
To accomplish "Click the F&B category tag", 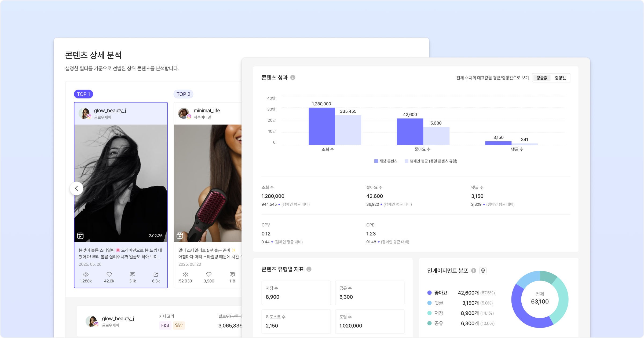I will [165, 325].
